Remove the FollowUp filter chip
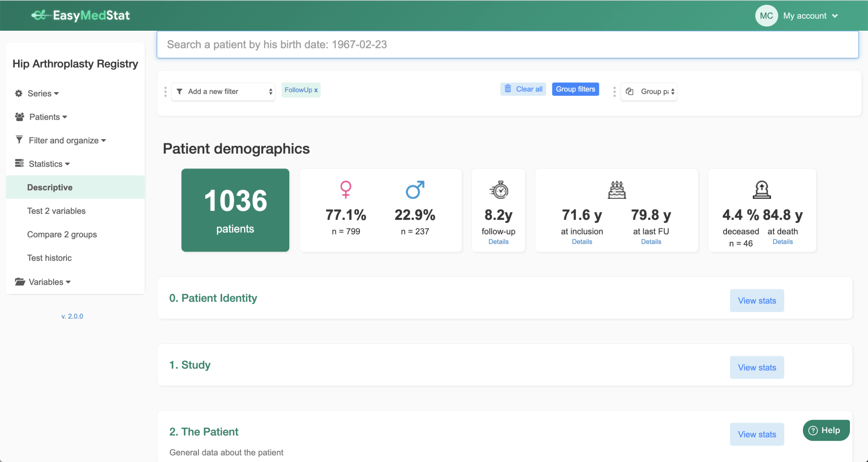 point(316,90)
